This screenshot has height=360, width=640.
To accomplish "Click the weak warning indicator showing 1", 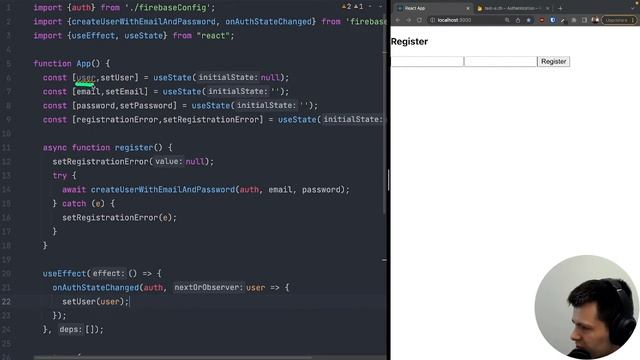I will [x=358, y=6].
